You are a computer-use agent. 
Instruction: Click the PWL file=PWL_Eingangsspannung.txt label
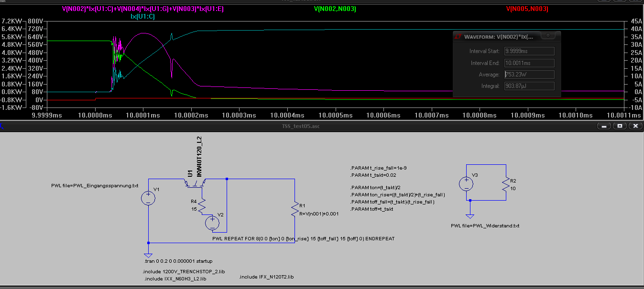coord(95,185)
